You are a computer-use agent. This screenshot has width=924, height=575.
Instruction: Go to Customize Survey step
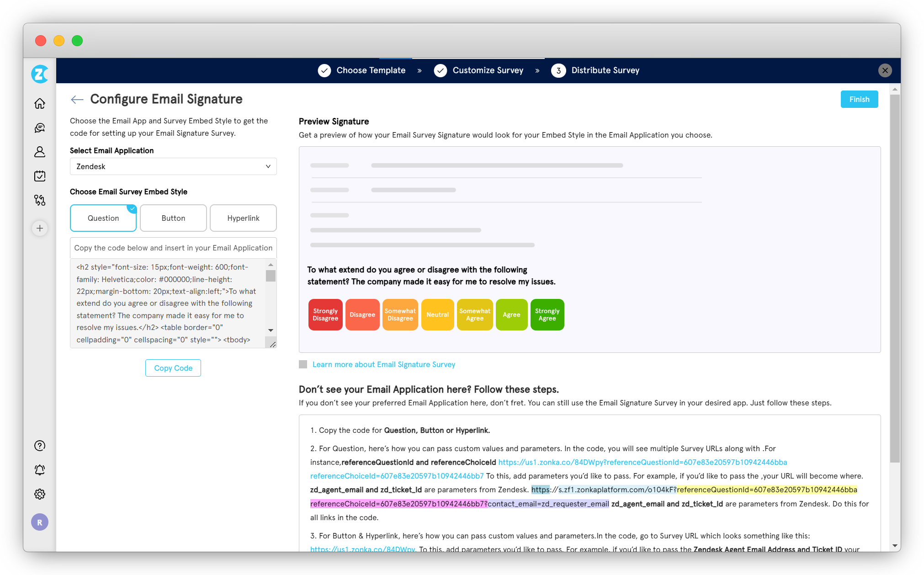pos(488,70)
